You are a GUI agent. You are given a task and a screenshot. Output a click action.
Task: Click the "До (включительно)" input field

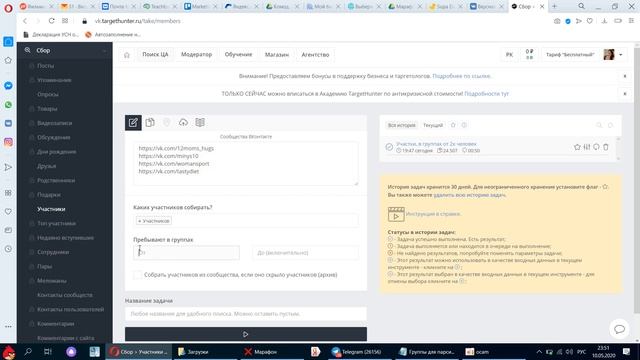click(x=305, y=253)
